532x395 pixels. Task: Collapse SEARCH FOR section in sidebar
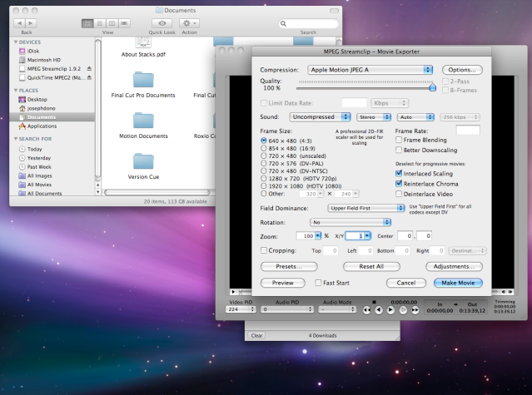point(16,139)
